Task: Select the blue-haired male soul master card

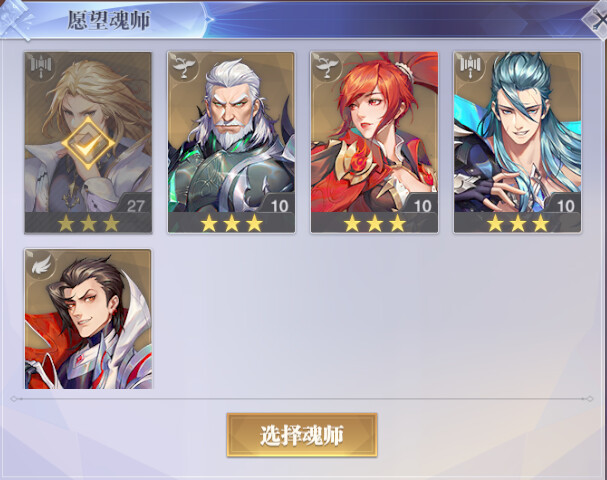Action: coord(518,142)
